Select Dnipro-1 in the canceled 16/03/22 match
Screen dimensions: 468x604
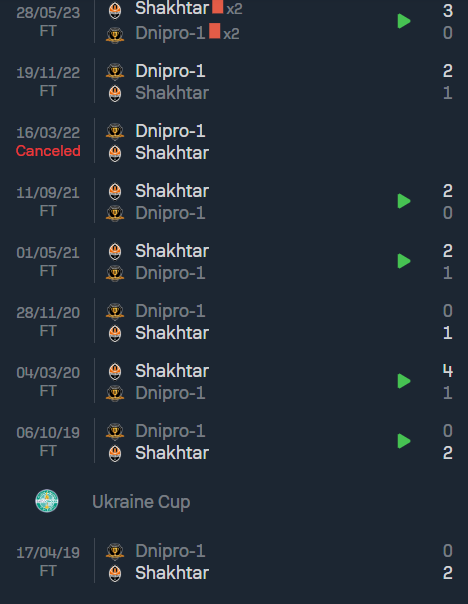pyautogui.click(x=170, y=131)
